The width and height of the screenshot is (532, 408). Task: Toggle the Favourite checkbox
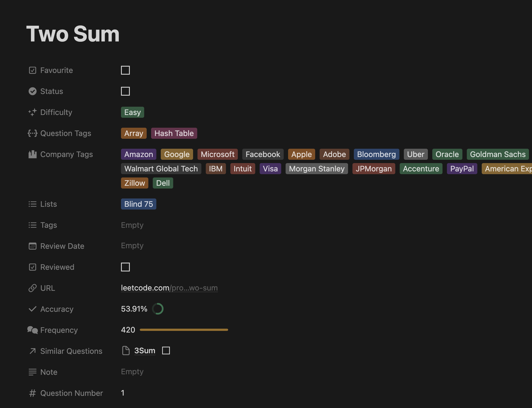pyautogui.click(x=125, y=70)
